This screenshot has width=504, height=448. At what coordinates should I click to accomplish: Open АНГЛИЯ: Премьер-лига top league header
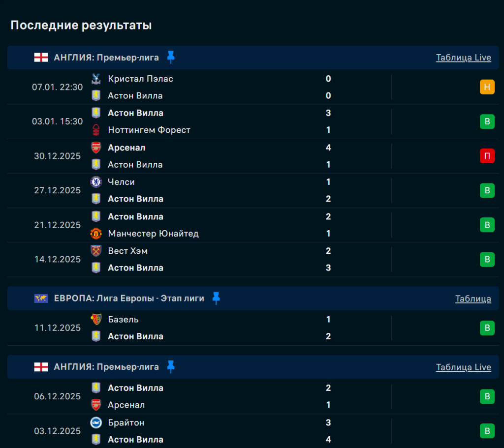coord(106,58)
